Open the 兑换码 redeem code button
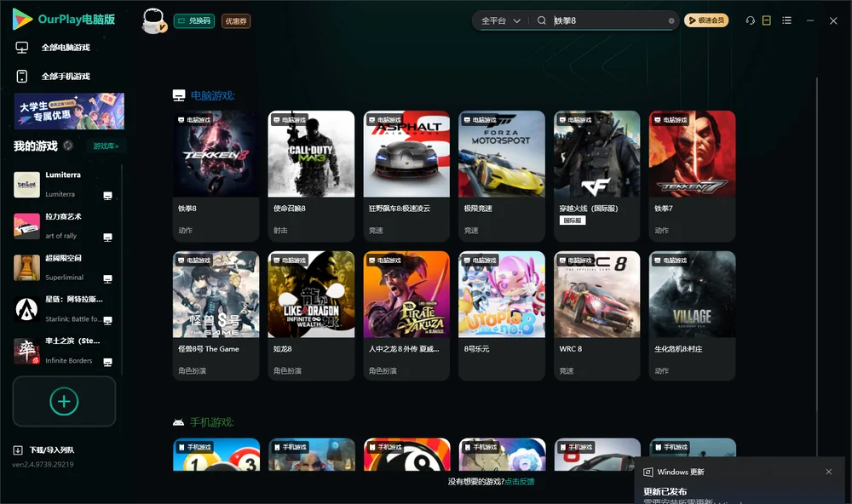Image resolution: width=852 pixels, height=504 pixels. 194,21
